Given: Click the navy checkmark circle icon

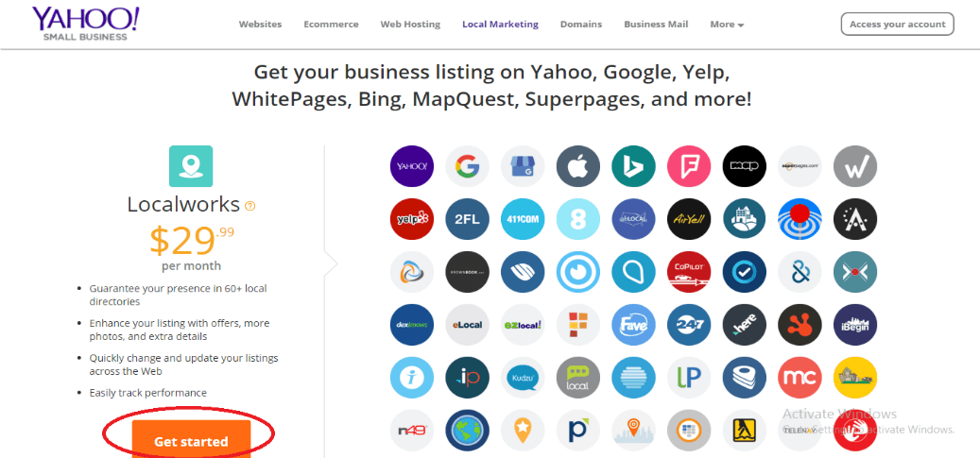Looking at the screenshot, I should coord(745,272).
